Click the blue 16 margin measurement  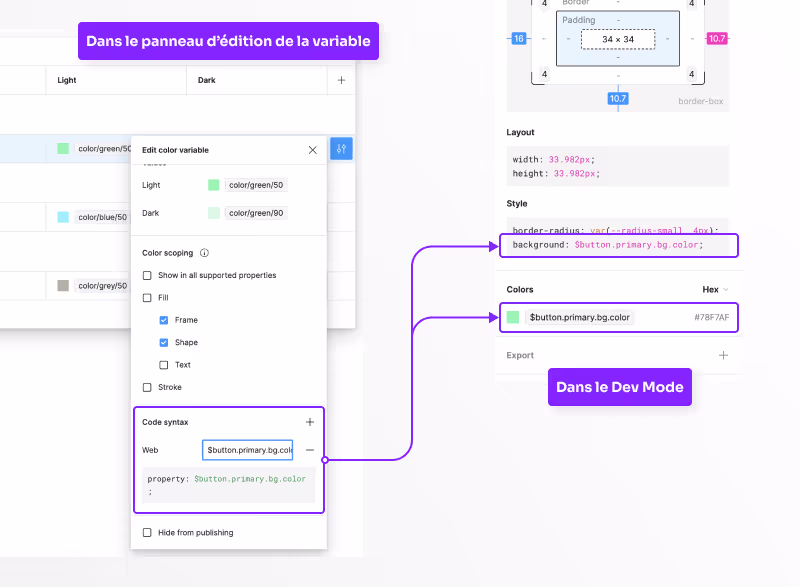click(518, 38)
